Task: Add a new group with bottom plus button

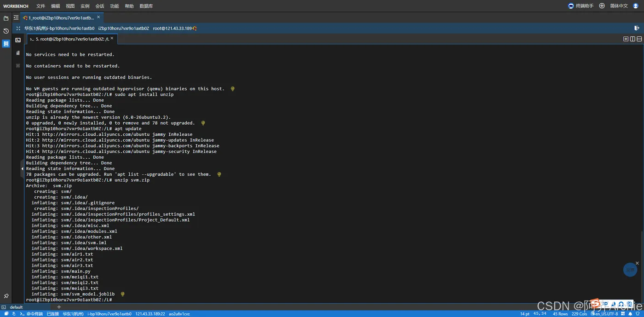Action: tap(59, 307)
